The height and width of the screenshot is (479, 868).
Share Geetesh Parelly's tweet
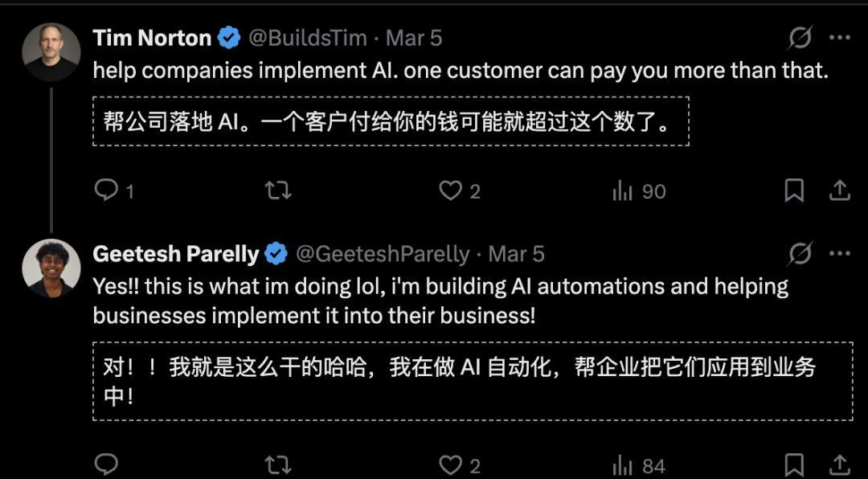click(839, 465)
